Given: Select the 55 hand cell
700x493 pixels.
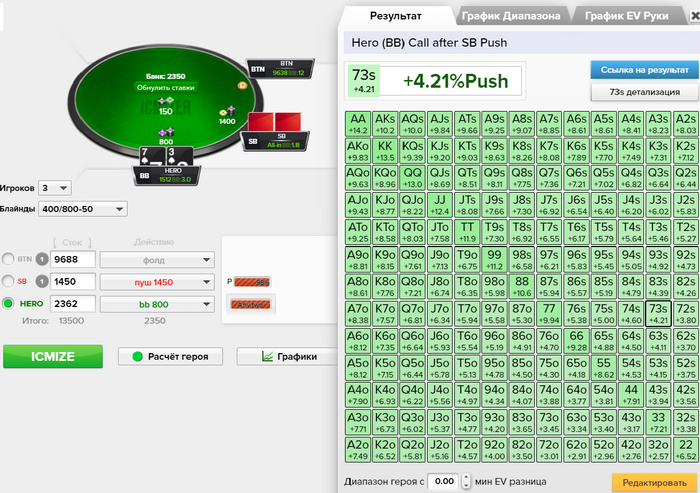Looking at the screenshot, I should pos(604,368).
